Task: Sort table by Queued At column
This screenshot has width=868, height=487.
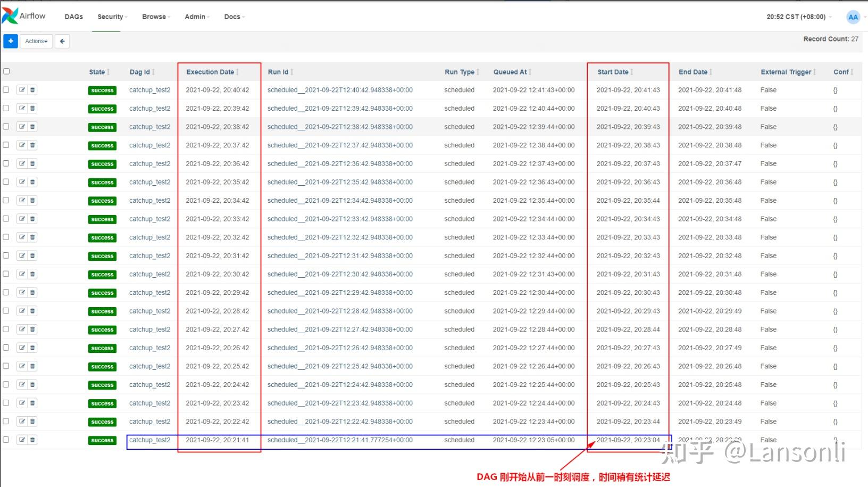Action: point(512,72)
